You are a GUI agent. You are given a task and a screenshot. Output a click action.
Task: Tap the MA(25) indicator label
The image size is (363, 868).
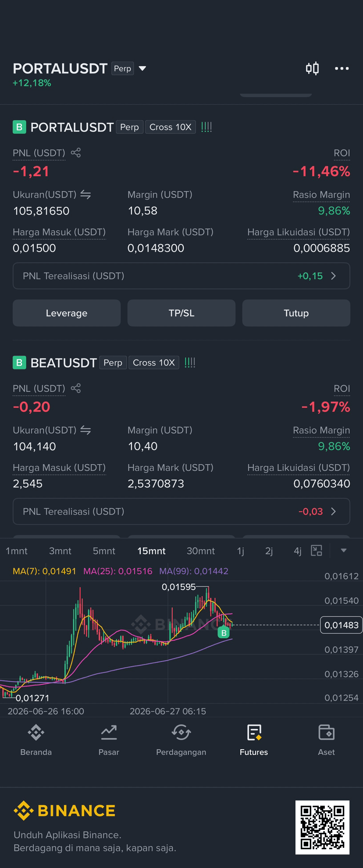[x=118, y=571]
